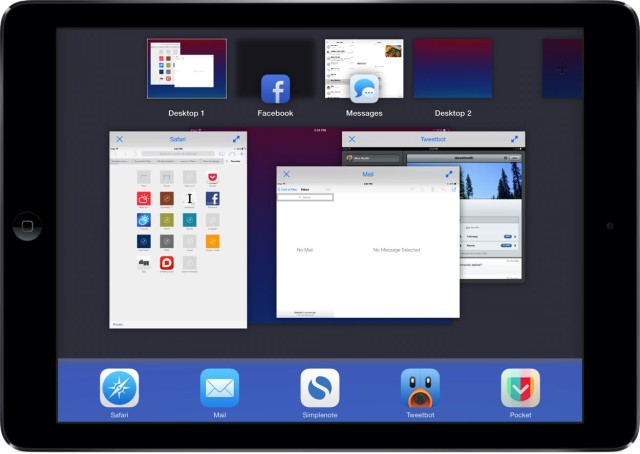Open the red weather favorite in Safari
This screenshot has height=454, width=640.
[144, 199]
